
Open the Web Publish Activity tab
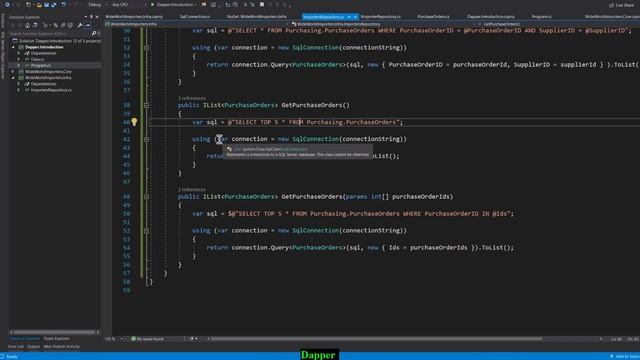[x=62, y=347]
